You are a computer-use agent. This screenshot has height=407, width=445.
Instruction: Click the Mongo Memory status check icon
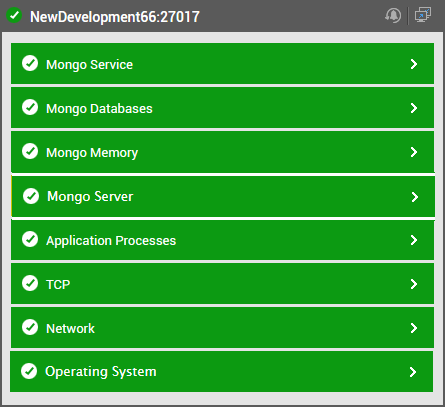click(30, 151)
